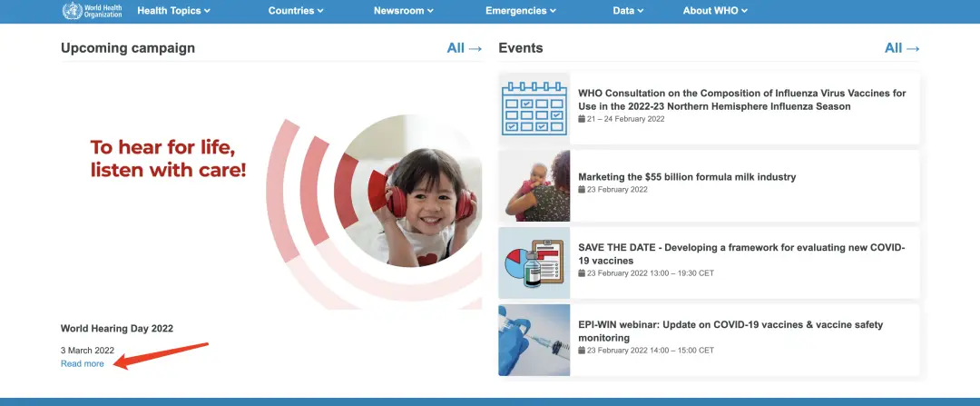The height and width of the screenshot is (406, 980).
Task: View All events link
Action: [x=902, y=48]
